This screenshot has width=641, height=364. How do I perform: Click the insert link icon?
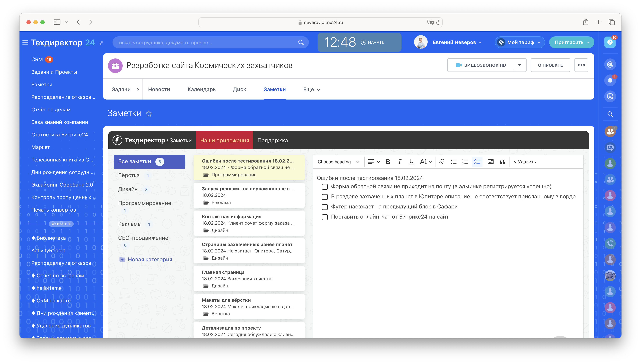442,162
